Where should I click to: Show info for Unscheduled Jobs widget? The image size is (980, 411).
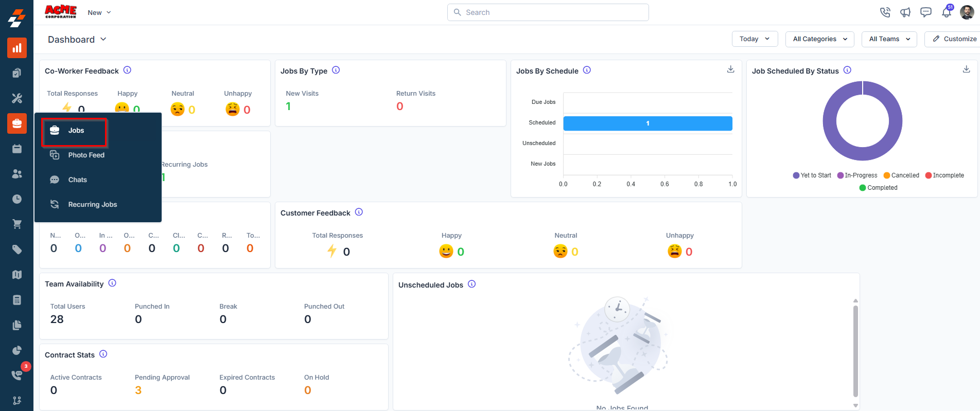pyautogui.click(x=471, y=284)
